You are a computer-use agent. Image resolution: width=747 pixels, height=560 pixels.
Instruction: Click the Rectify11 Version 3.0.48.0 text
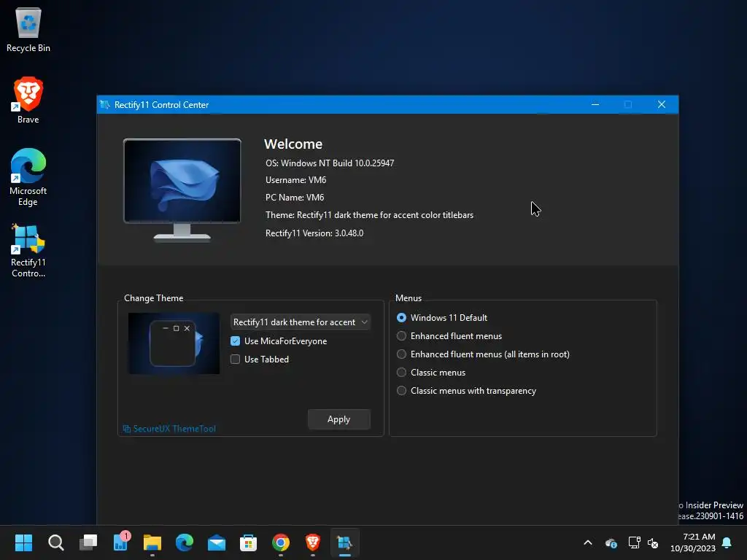[314, 233]
